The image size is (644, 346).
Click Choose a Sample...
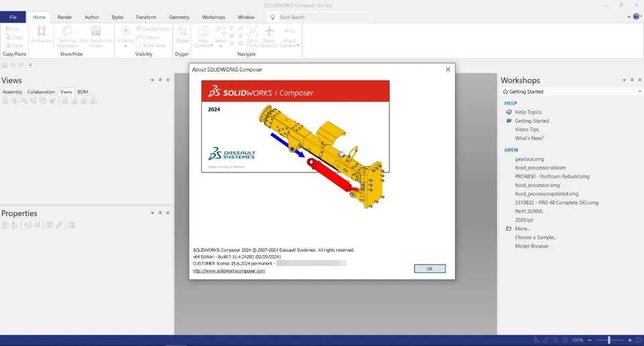pos(536,237)
